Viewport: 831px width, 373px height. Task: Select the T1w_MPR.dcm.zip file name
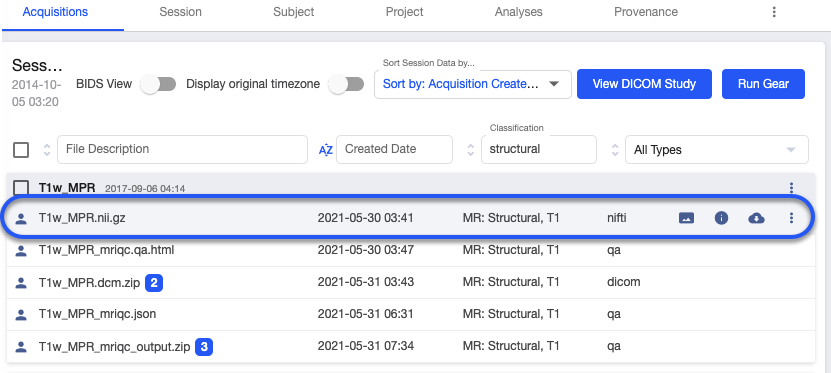89,283
